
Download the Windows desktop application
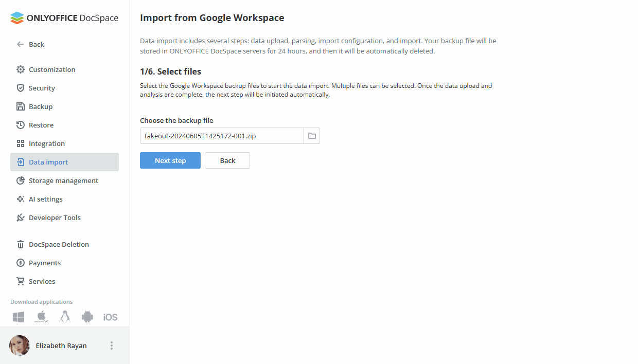[x=18, y=317]
